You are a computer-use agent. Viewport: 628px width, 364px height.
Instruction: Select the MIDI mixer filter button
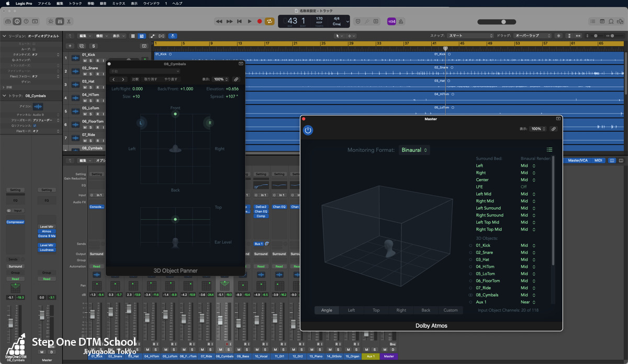(599, 161)
